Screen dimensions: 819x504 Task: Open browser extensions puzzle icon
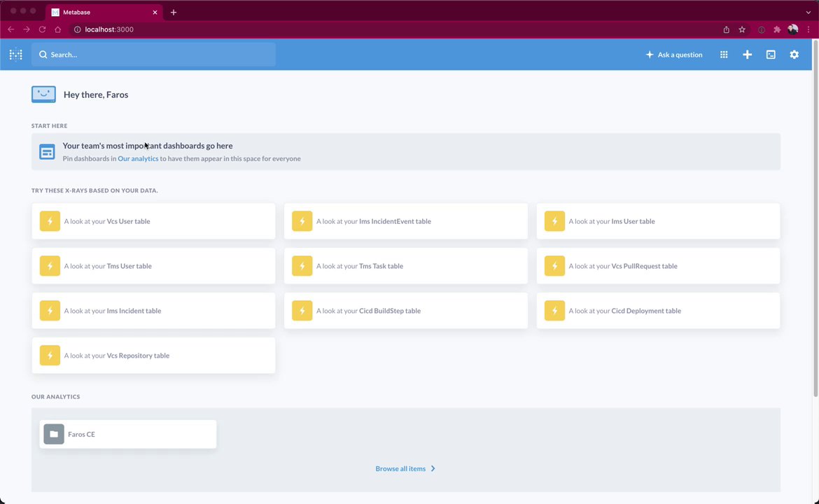click(777, 30)
